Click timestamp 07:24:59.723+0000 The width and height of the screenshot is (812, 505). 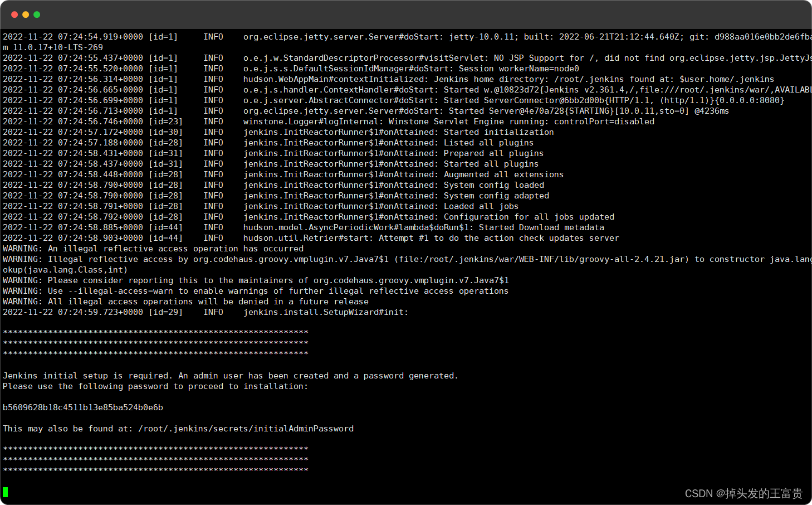tap(100, 312)
